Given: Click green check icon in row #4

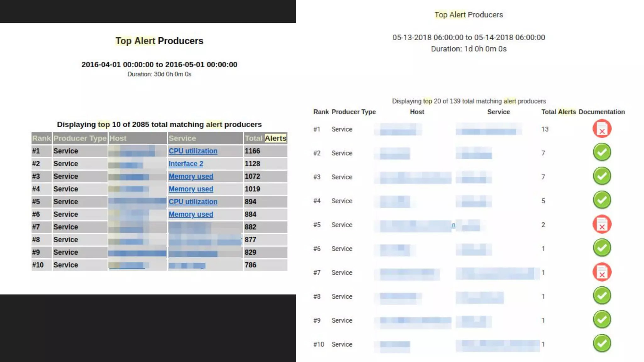Looking at the screenshot, I should coord(602,200).
